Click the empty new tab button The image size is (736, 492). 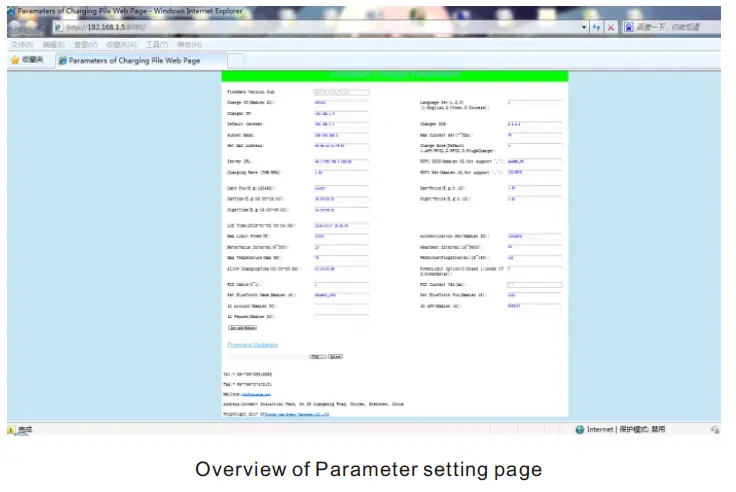236,61
